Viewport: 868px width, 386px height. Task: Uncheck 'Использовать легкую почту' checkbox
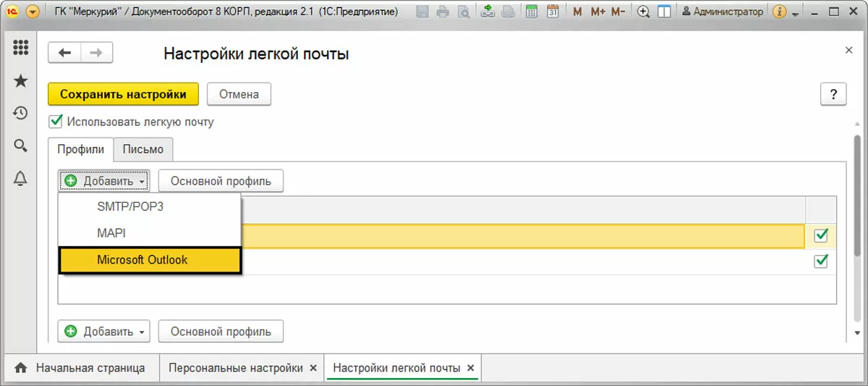(x=55, y=122)
